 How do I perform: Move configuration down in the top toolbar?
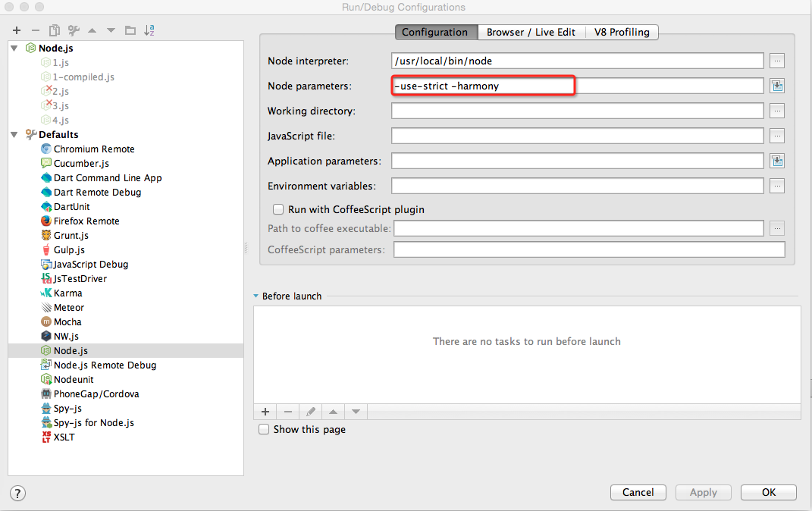[x=111, y=30]
